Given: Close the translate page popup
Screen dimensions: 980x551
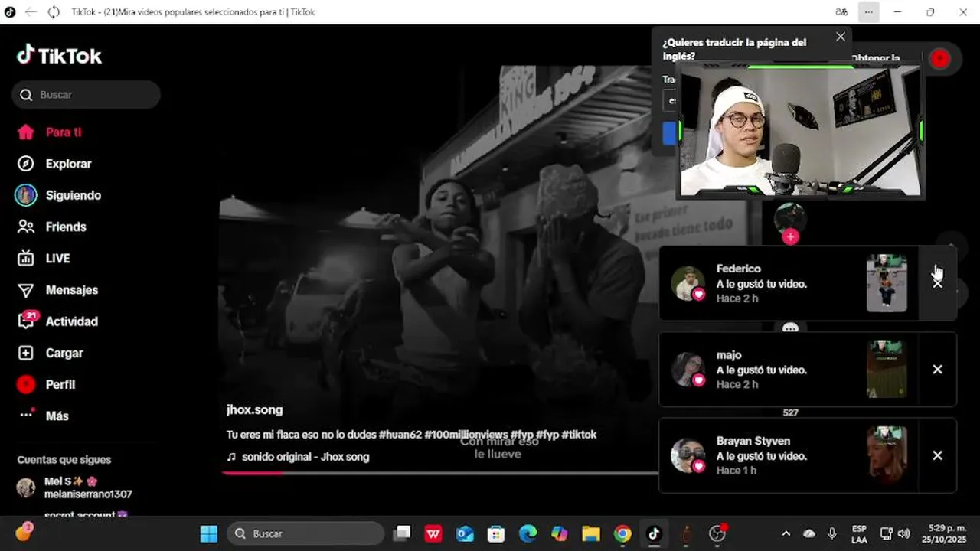Looking at the screenshot, I should [841, 37].
